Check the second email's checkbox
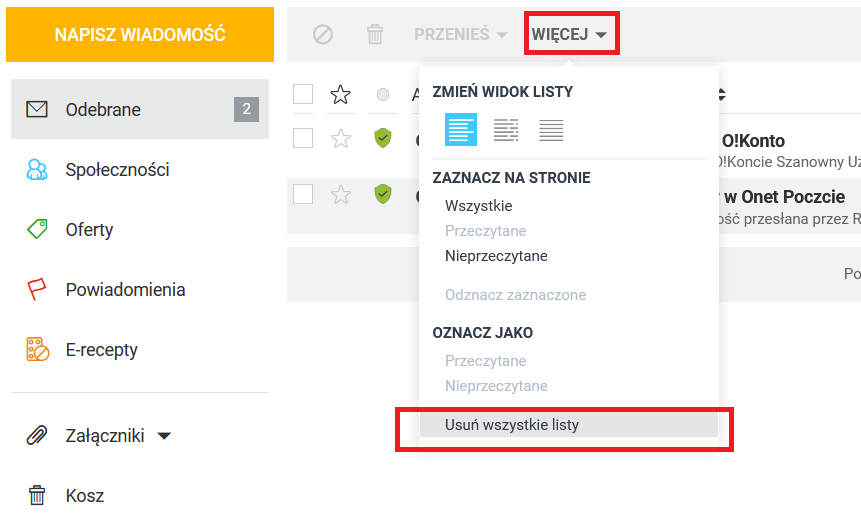The height and width of the screenshot is (514, 861). click(303, 193)
